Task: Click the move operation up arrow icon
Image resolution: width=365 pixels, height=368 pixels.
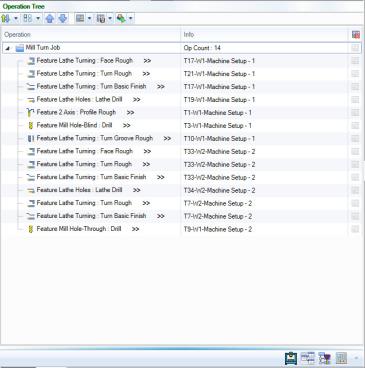Action: point(50,19)
